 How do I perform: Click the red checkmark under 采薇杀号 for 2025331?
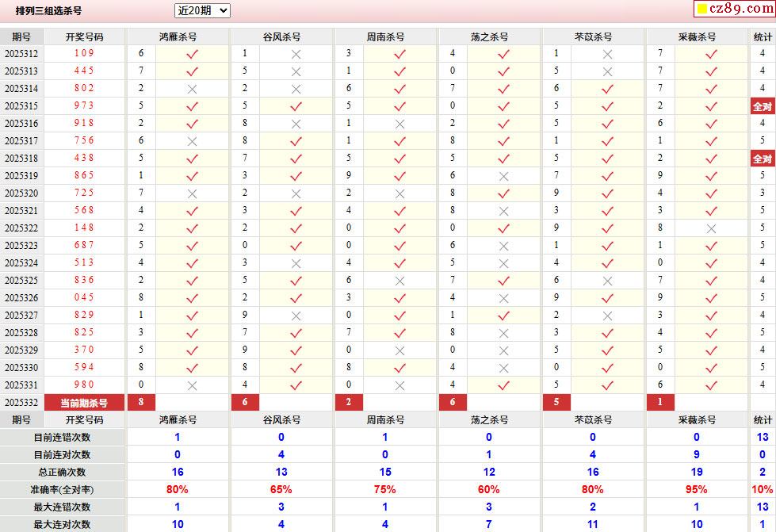711,385
